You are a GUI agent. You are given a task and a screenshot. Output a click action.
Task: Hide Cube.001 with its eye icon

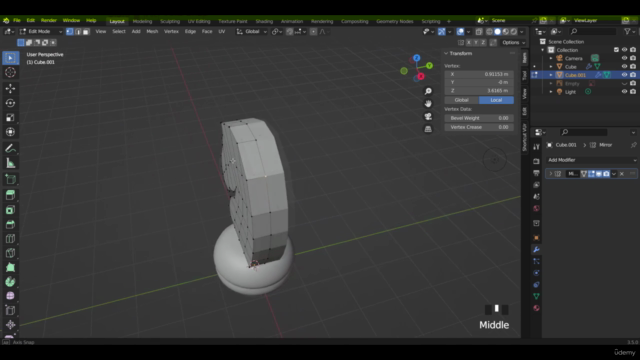click(x=624, y=75)
